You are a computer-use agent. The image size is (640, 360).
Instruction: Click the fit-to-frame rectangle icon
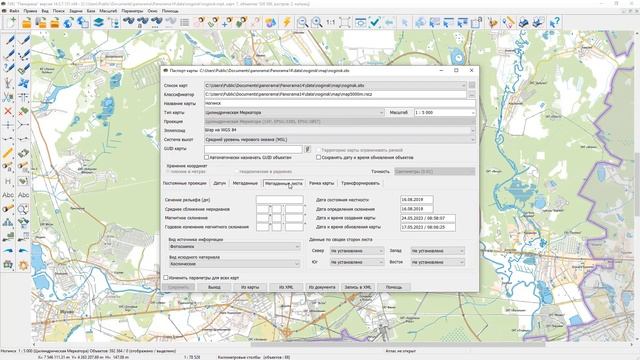[x=345, y=22]
